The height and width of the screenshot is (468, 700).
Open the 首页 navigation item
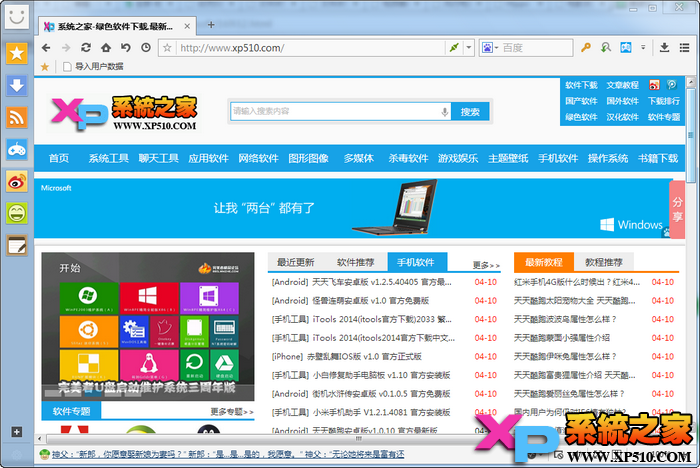(x=59, y=158)
